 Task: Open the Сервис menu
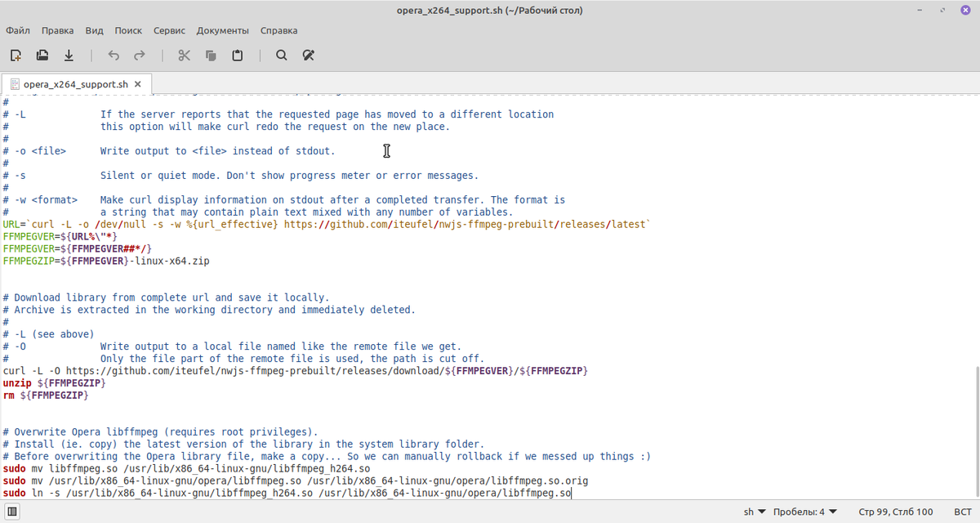pyautogui.click(x=170, y=30)
